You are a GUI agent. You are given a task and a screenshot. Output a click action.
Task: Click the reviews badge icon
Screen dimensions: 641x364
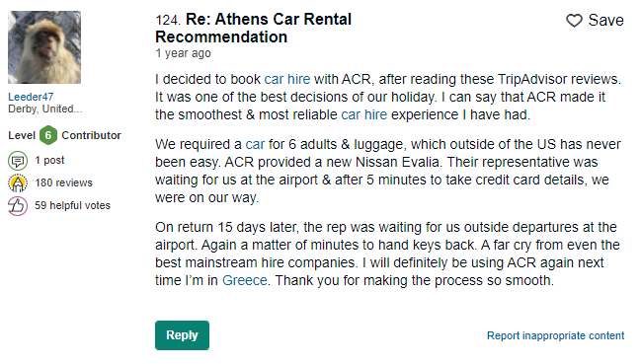click(18, 182)
